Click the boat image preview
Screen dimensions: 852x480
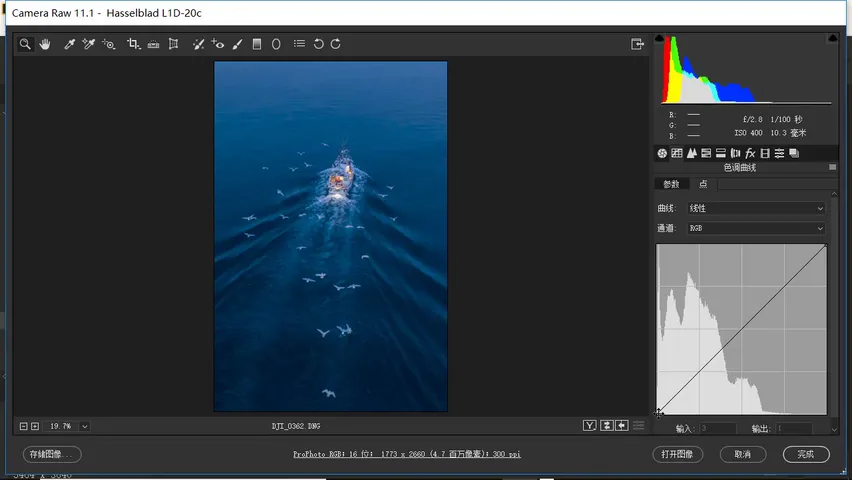tap(331, 236)
